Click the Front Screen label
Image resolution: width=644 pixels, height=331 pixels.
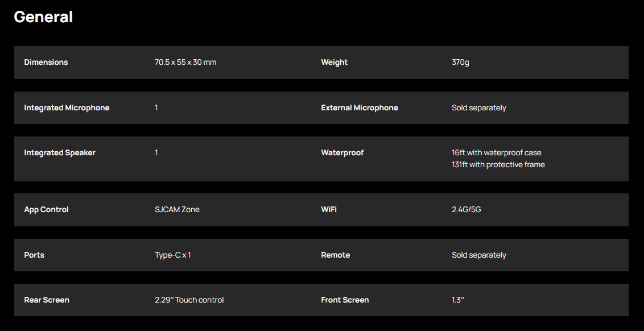(345, 300)
